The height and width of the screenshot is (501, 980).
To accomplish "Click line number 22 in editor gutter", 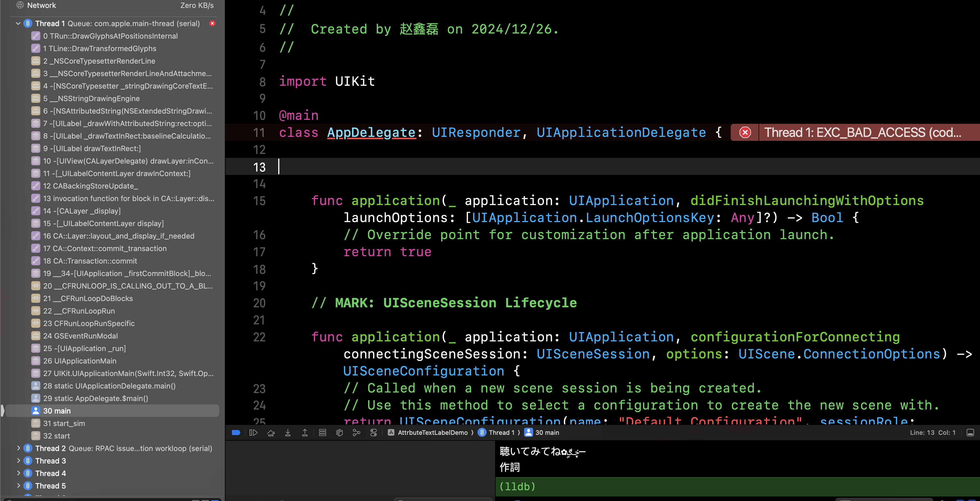I will [259, 337].
